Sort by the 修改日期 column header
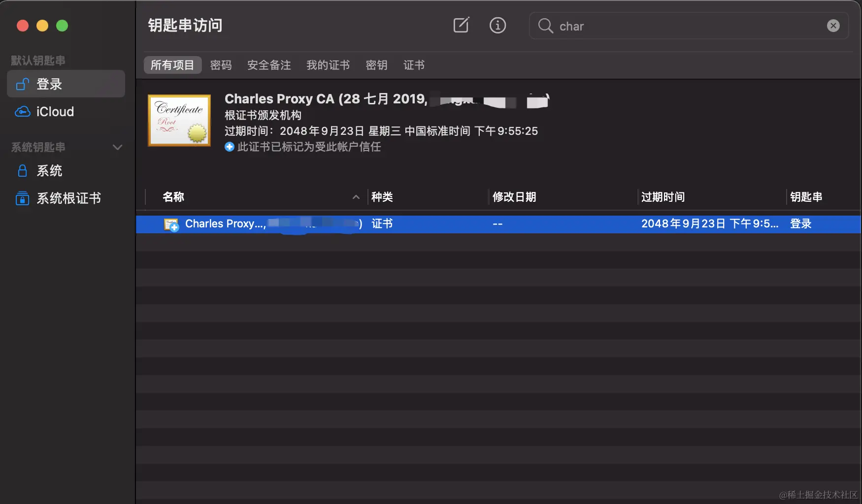862x504 pixels. (x=514, y=197)
